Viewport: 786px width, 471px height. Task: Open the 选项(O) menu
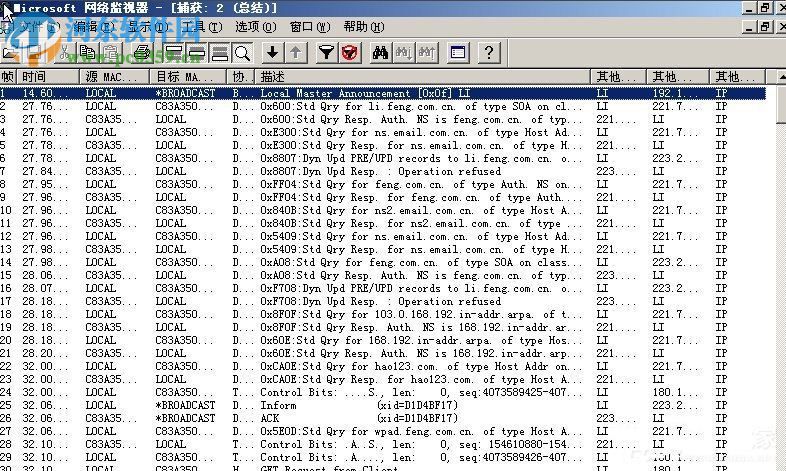click(248, 27)
